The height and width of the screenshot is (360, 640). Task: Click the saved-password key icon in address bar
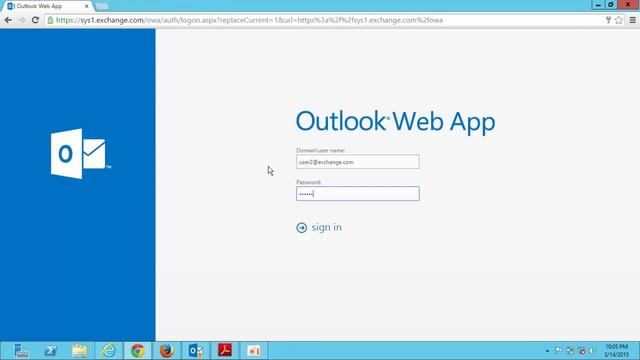tap(608, 20)
